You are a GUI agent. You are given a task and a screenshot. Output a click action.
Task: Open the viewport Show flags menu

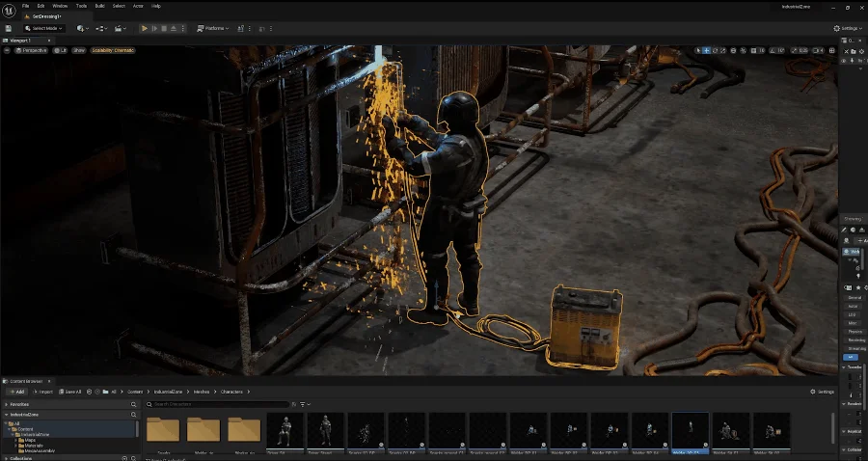(79, 50)
